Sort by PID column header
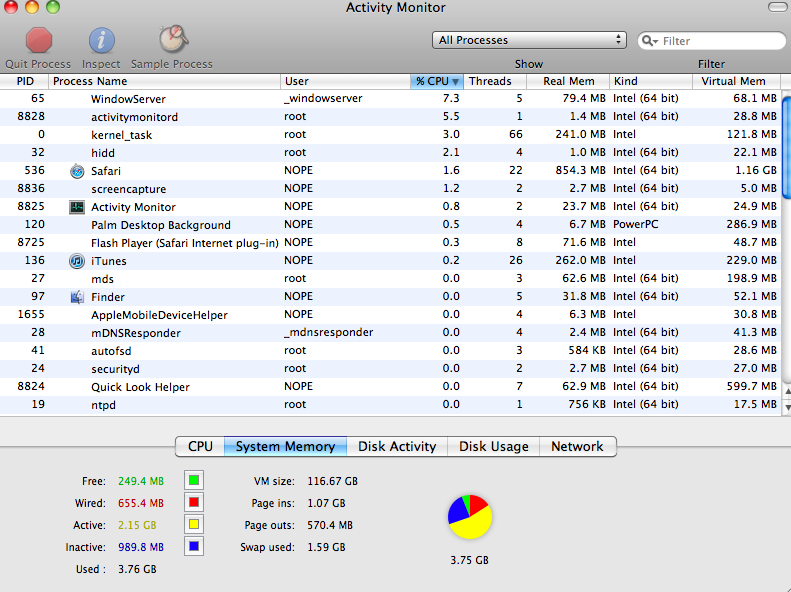Viewport: 791px width, 592px height. click(24, 81)
